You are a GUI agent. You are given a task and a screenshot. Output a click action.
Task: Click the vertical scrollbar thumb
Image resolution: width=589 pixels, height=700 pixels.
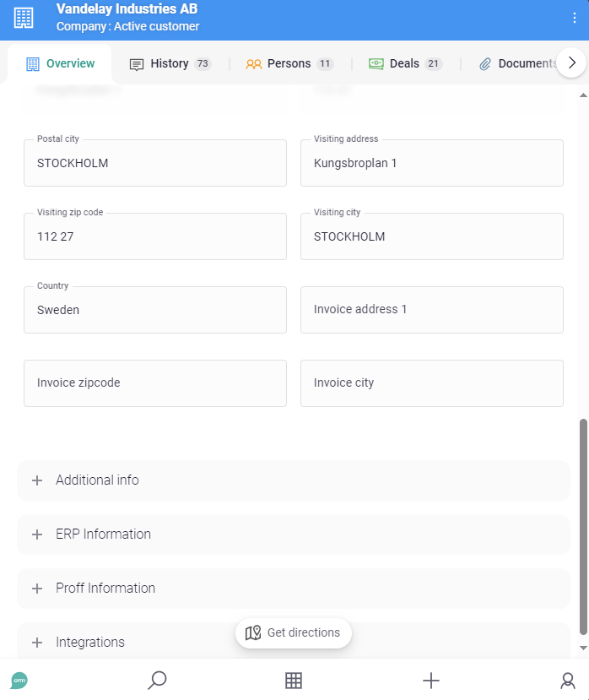[582, 524]
